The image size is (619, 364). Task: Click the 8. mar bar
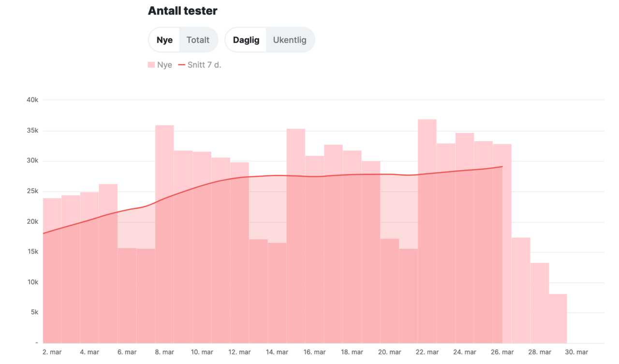pos(164,193)
